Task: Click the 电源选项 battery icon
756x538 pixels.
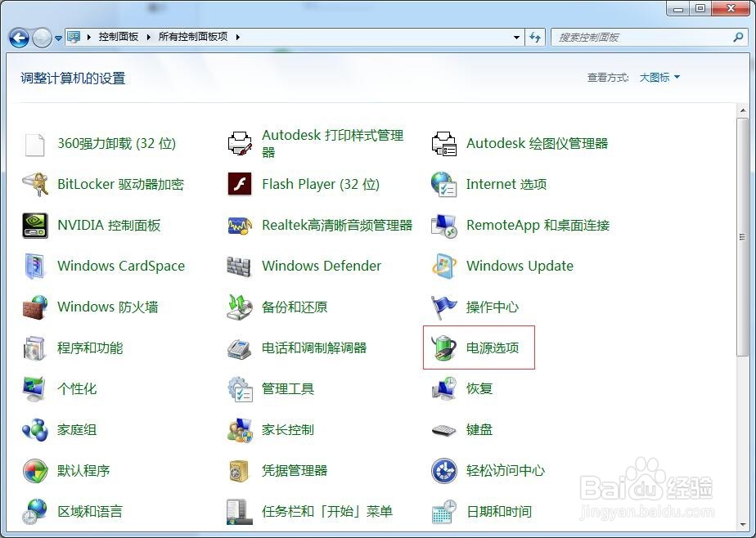Action: (443, 347)
